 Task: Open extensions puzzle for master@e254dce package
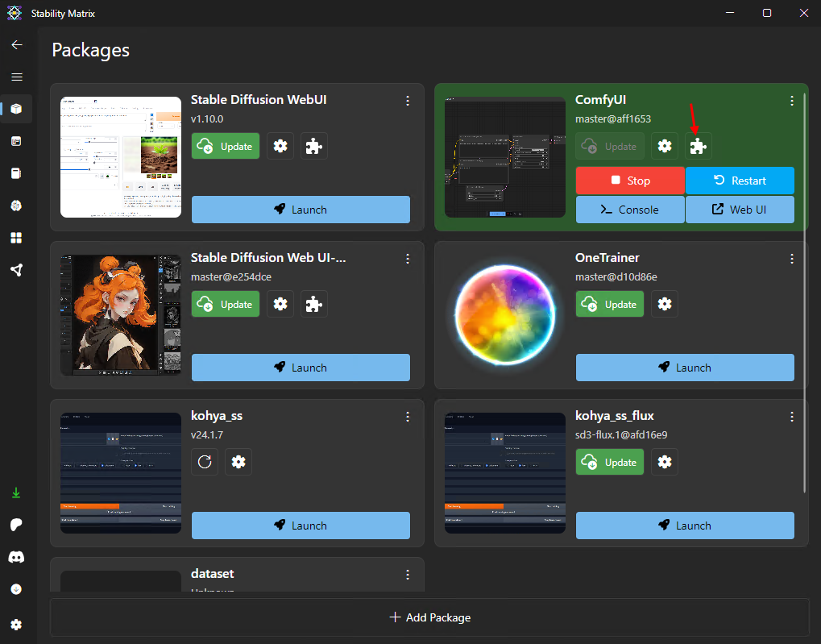coord(313,304)
